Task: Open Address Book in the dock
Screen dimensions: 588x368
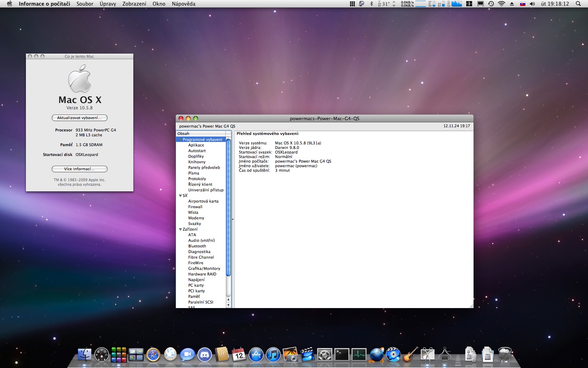Action: click(222, 355)
